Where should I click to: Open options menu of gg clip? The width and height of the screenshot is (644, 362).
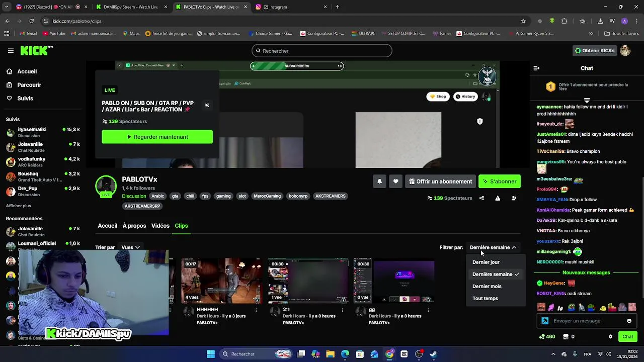click(x=428, y=310)
